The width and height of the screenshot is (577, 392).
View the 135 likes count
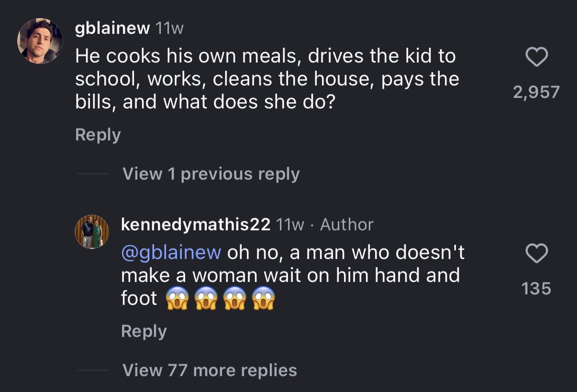point(536,288)
